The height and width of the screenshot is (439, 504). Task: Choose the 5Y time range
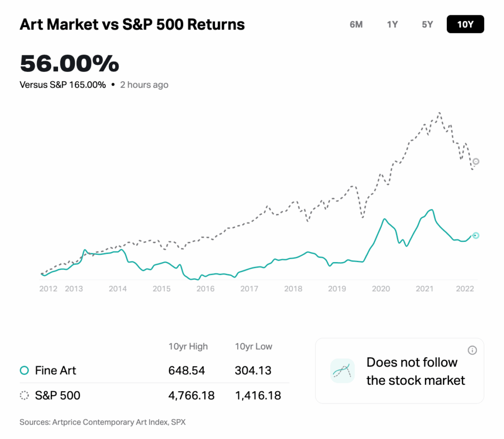(427, 24)
